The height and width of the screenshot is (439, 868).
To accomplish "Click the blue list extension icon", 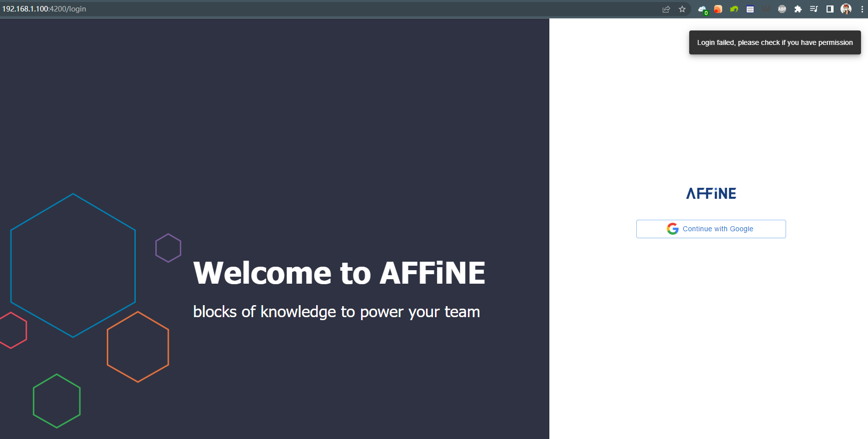I will click(750, 9).
